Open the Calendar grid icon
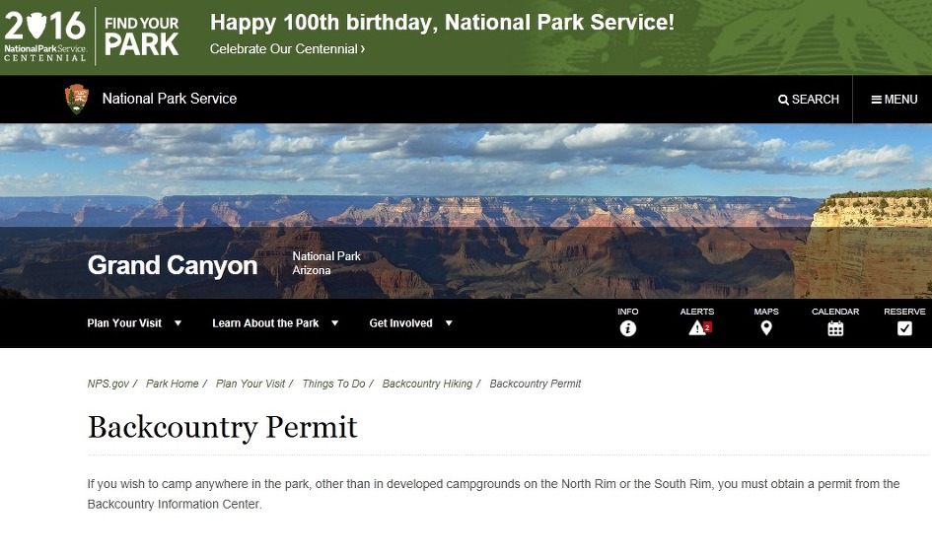 point(835,328)
